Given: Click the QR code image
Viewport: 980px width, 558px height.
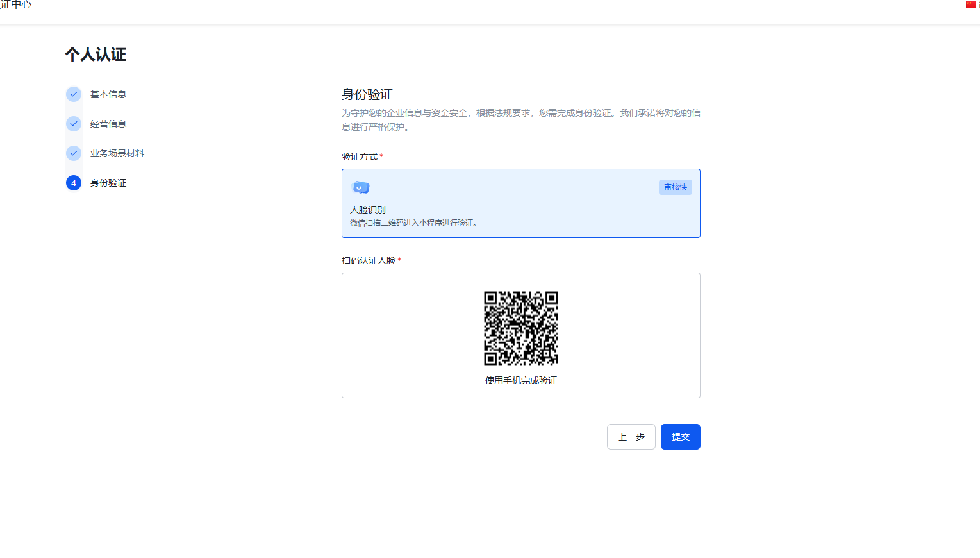Looking at the screenshot, I should pyautogui.click(x=521, y=328).
